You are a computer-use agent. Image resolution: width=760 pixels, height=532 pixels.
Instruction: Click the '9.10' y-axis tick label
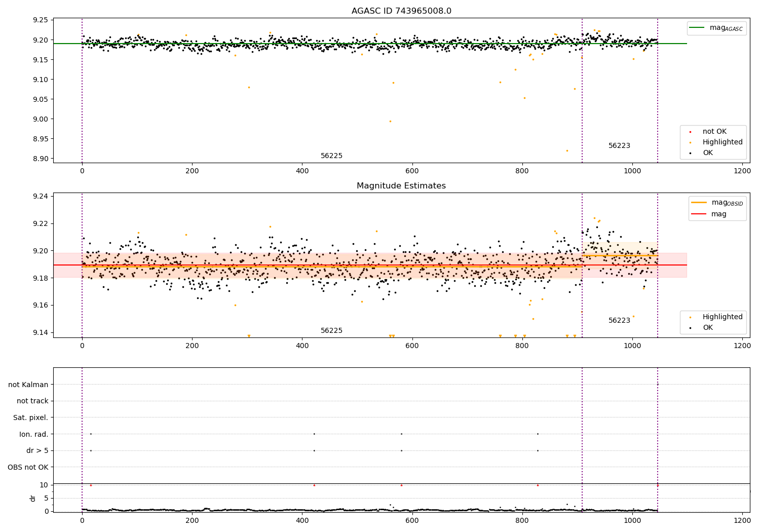(41, 80)
